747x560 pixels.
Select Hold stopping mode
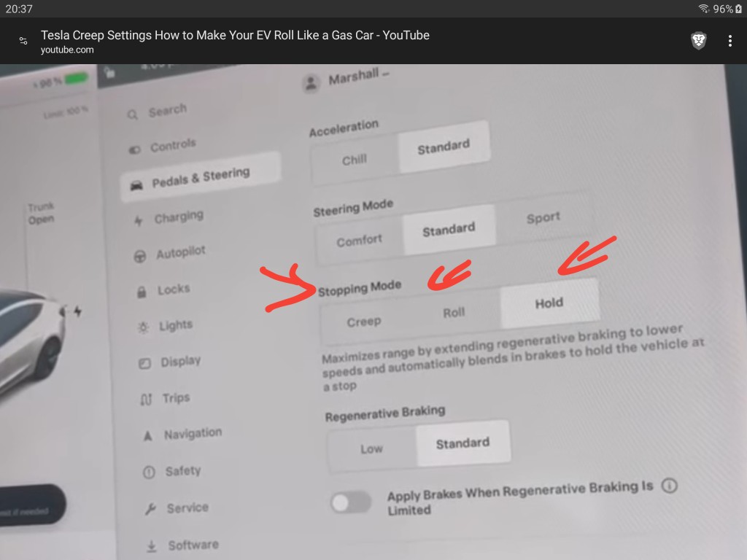point(549,303)
